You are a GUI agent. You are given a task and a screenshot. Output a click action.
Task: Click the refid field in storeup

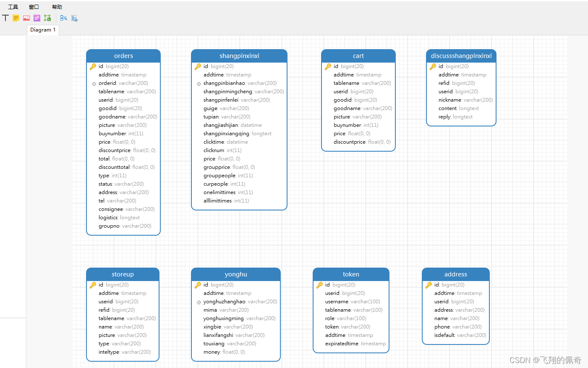point(117,310)
